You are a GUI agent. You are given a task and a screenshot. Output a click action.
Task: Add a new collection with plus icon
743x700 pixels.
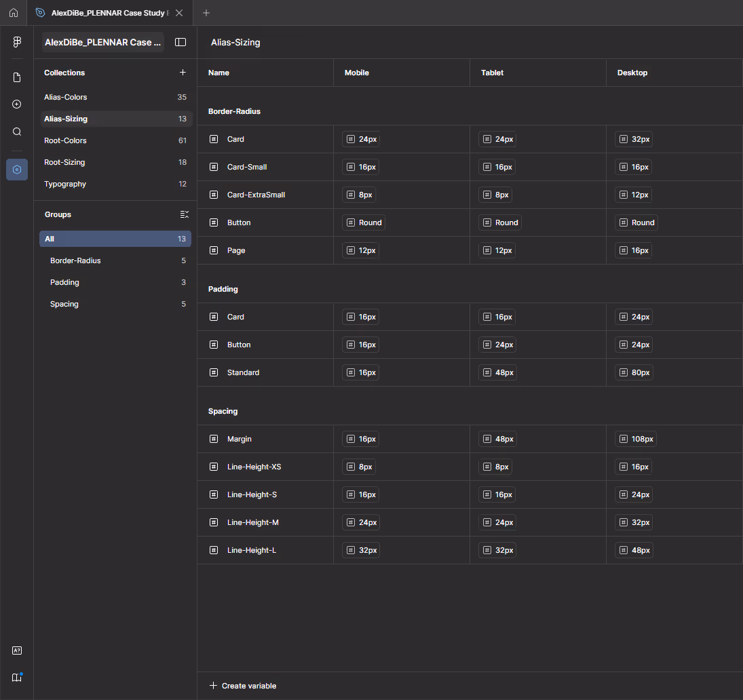tap(182, 73)
